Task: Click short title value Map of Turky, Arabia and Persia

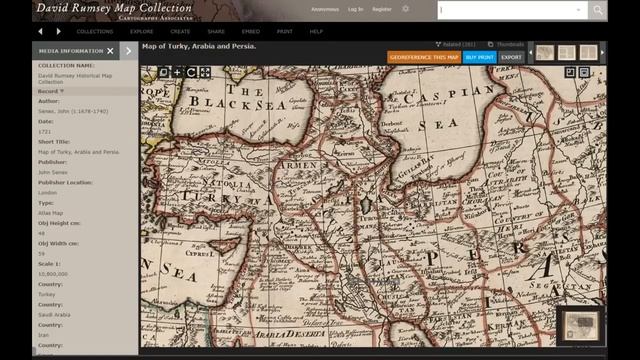Action: click(x=78, y=152)
